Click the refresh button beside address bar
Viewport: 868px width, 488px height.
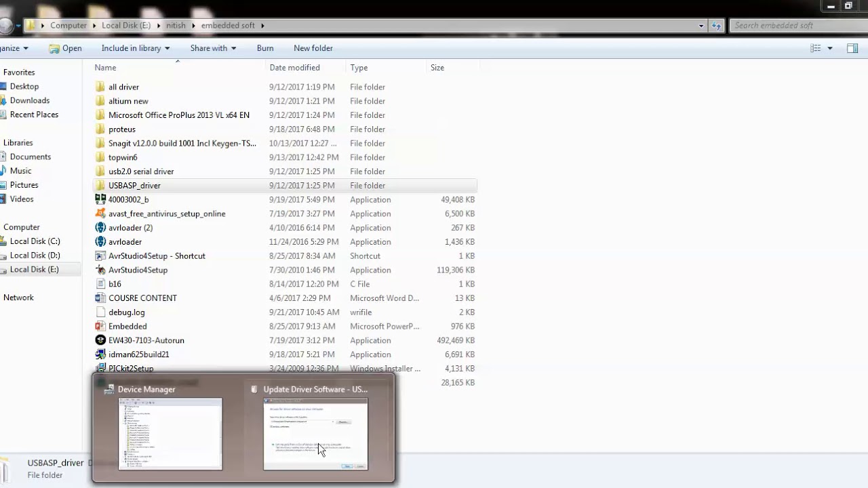click(717, 26)
